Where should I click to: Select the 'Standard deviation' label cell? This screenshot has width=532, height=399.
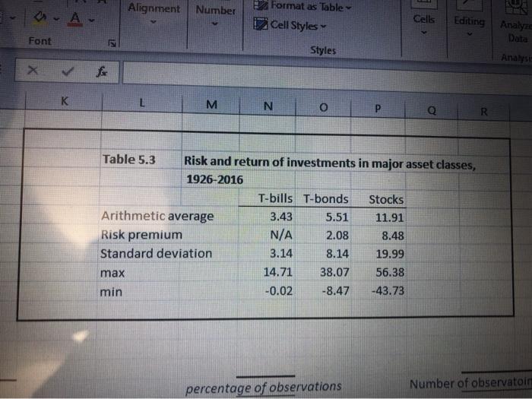pyautogui.click(x=156, y=253)
